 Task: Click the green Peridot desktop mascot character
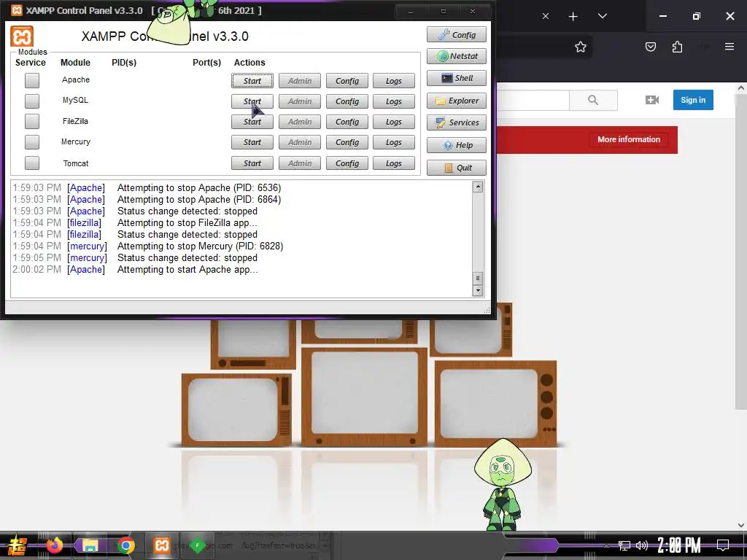coord(503,485)
